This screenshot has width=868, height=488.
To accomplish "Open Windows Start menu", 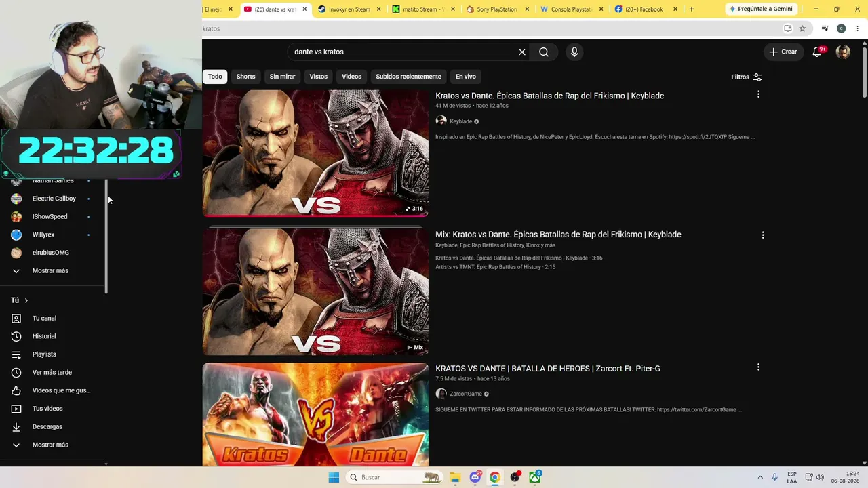I will coord(334,477).
